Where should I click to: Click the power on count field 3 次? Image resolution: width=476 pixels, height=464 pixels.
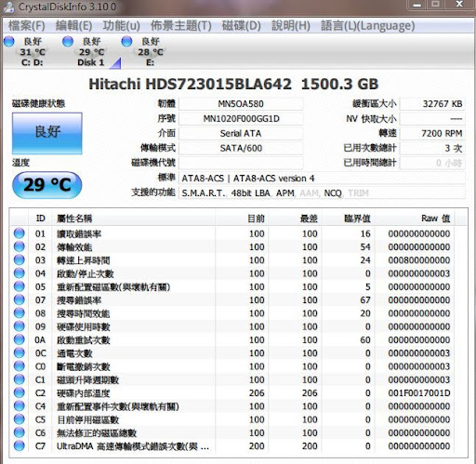pyautogui.click(x=432, y=148)
